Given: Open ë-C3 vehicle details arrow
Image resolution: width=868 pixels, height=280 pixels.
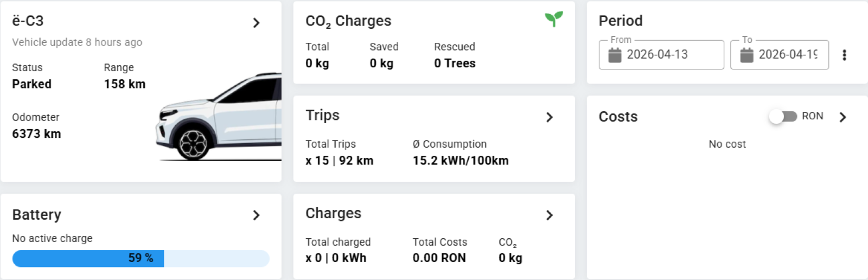Looking at the screenshot, I should pos(257,23).
